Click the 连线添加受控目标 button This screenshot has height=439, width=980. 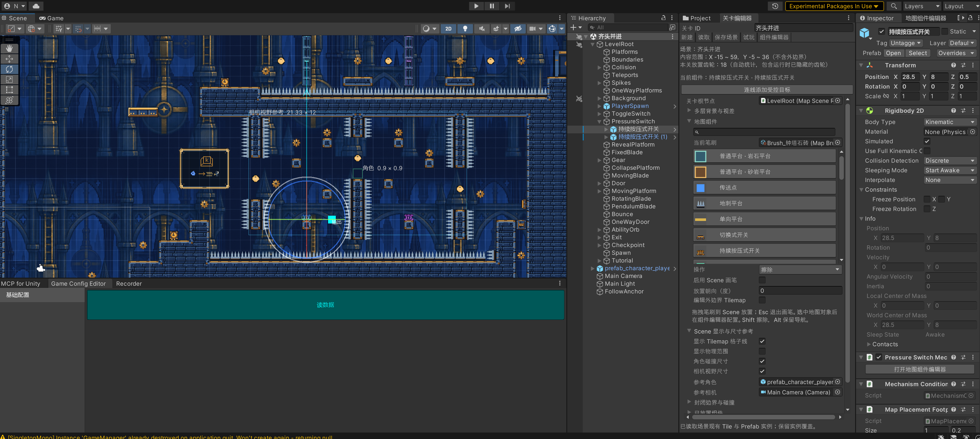click(767, 90)
